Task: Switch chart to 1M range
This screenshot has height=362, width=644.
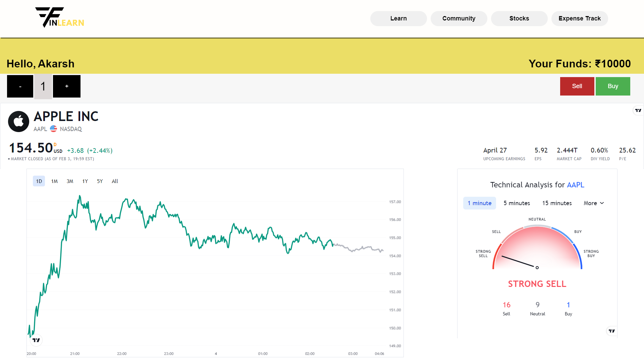Action: point(54,181)
